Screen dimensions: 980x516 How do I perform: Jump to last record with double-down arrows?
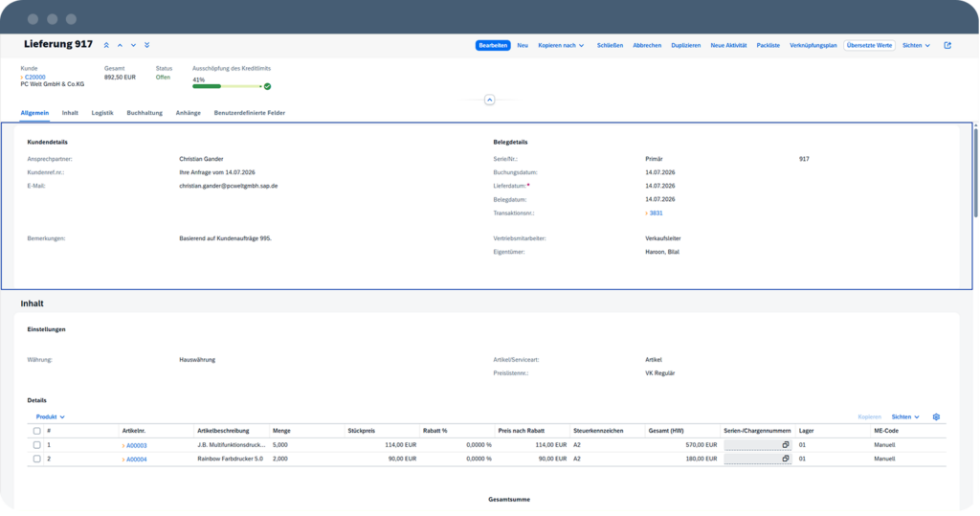point(146,45)
